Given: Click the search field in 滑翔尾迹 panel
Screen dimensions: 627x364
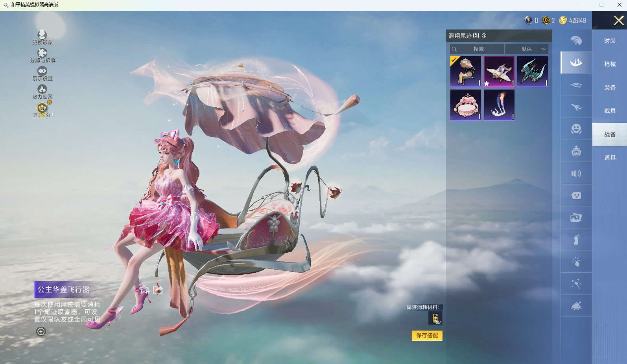Looking at the screenshot, I should pyautogui.click(x=477, y=49).
